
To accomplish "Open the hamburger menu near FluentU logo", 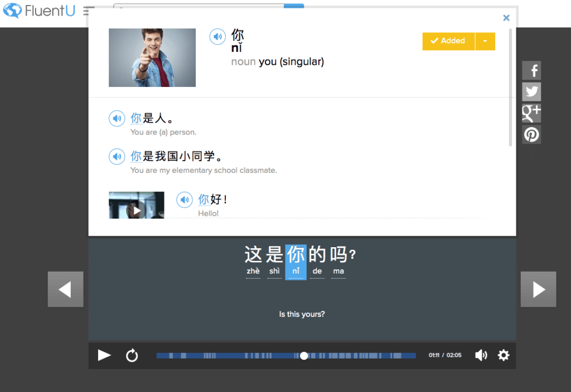I will pyautogui.click(x=89, y=11).
